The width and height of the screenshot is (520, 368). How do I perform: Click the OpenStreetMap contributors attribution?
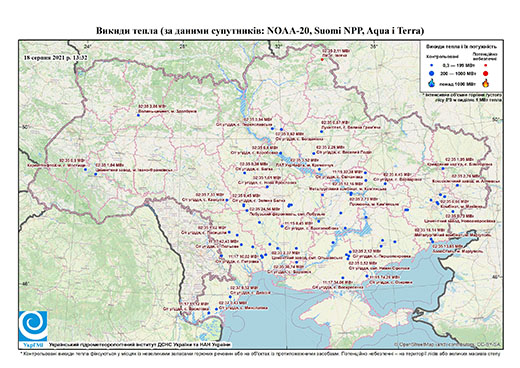[x=448, y=344]
